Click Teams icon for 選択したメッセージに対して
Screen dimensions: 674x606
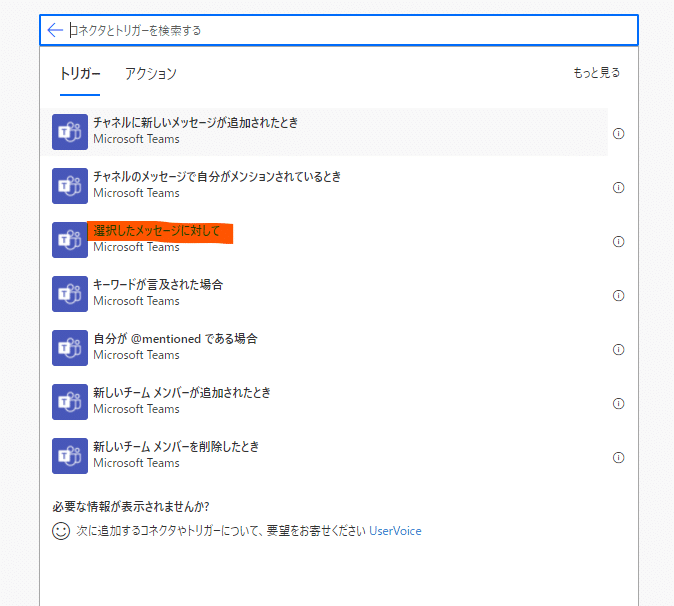(70, 240)
